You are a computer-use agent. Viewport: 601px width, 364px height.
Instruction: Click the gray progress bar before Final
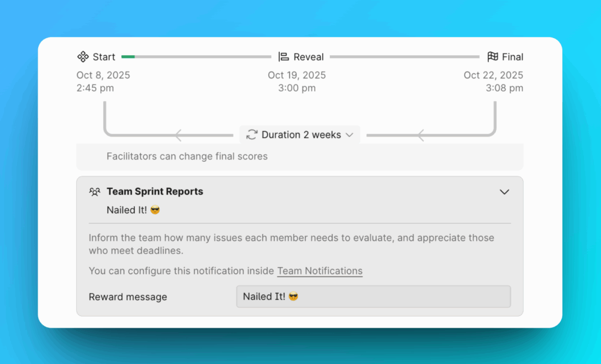click(405, 56)
